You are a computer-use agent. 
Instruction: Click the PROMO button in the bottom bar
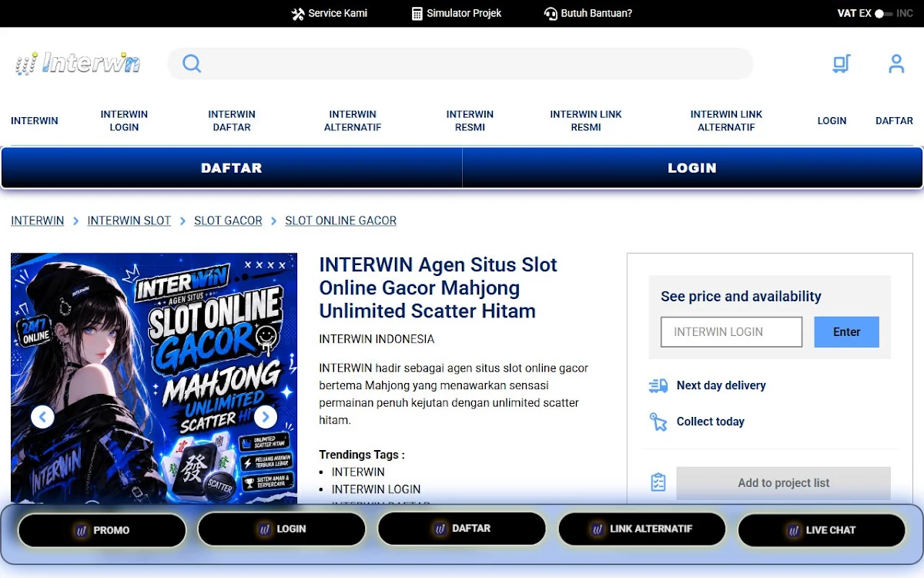point(102,530)
